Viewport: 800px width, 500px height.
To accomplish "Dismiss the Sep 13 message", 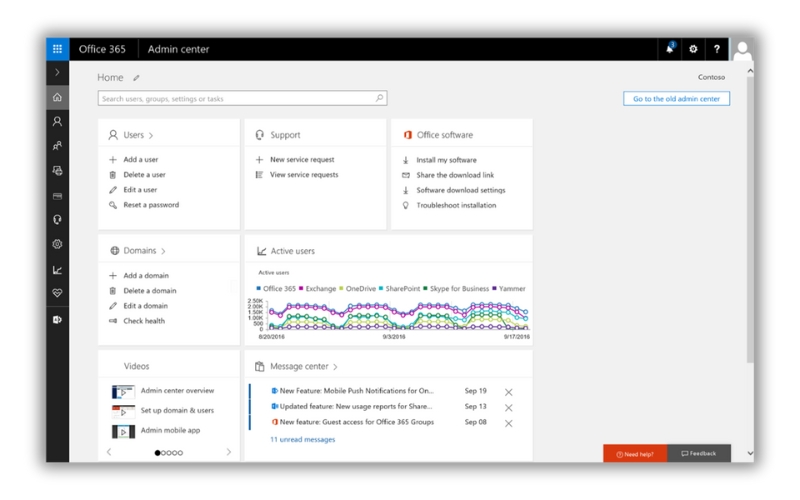I will coord(509,408).
